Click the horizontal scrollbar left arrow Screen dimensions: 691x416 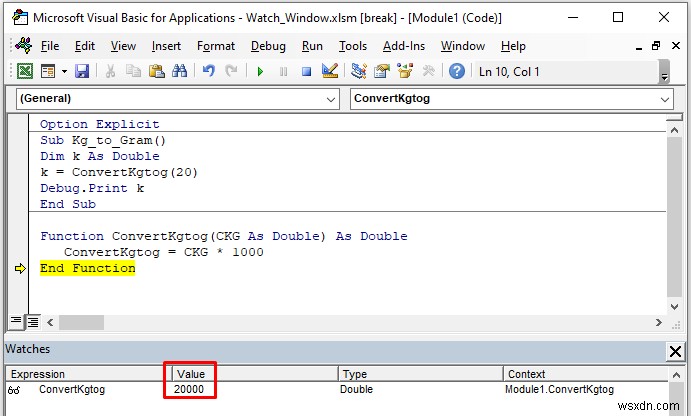pyautogui.click(x=50, y=323)
